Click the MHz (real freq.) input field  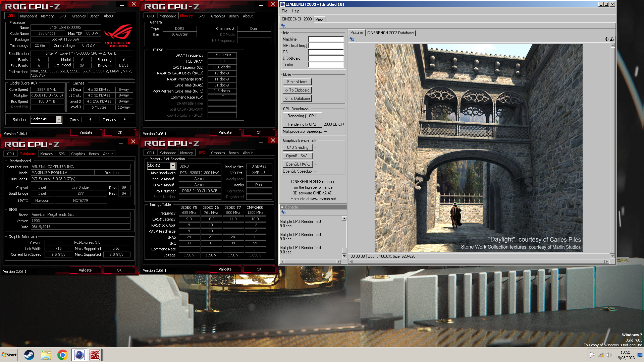click(x=326, y=46)
